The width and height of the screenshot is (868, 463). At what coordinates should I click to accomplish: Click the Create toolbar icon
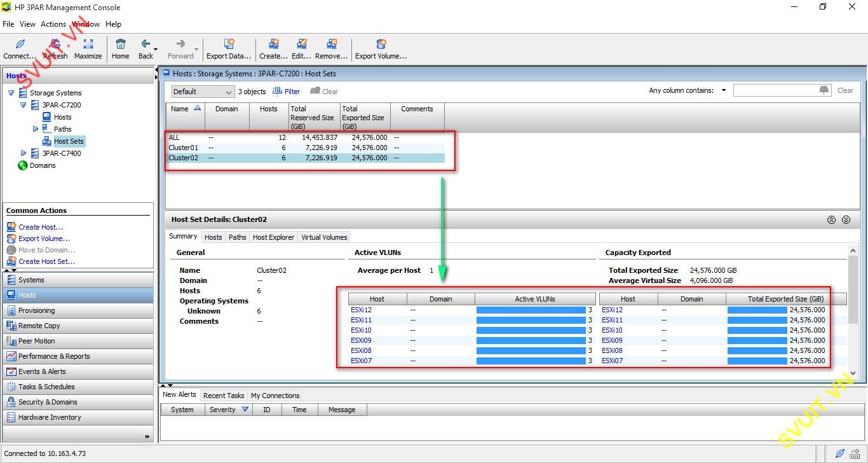pyautogui.click(x=274, y=44)
